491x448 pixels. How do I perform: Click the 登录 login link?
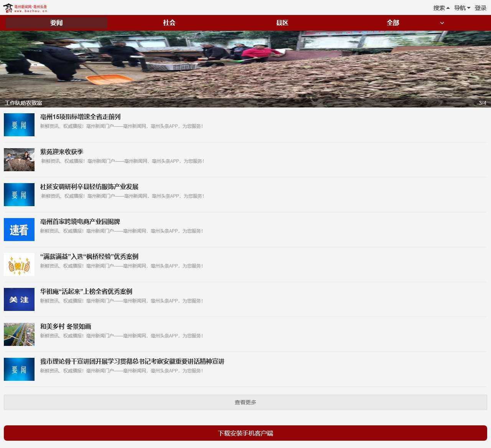480,8
